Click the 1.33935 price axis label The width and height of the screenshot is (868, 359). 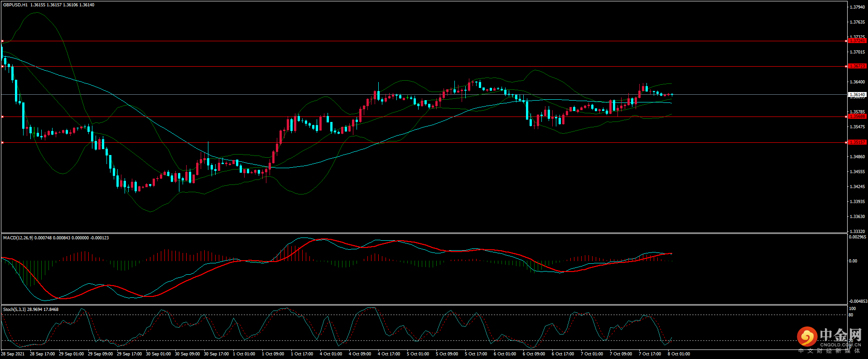point(857,202)
